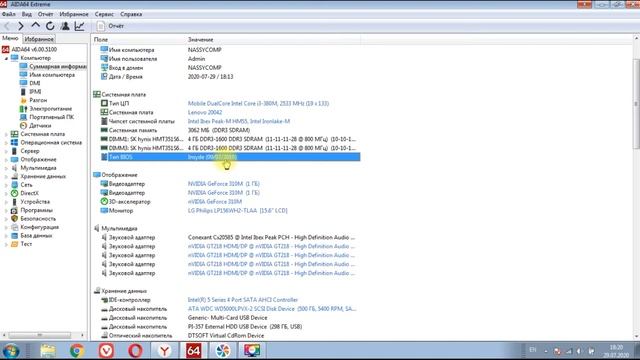Screen dimensions: 640x360
Task: Open the LG Philips LP156WH2-TLAA monitor link
Action: click(x=238, y=211)
